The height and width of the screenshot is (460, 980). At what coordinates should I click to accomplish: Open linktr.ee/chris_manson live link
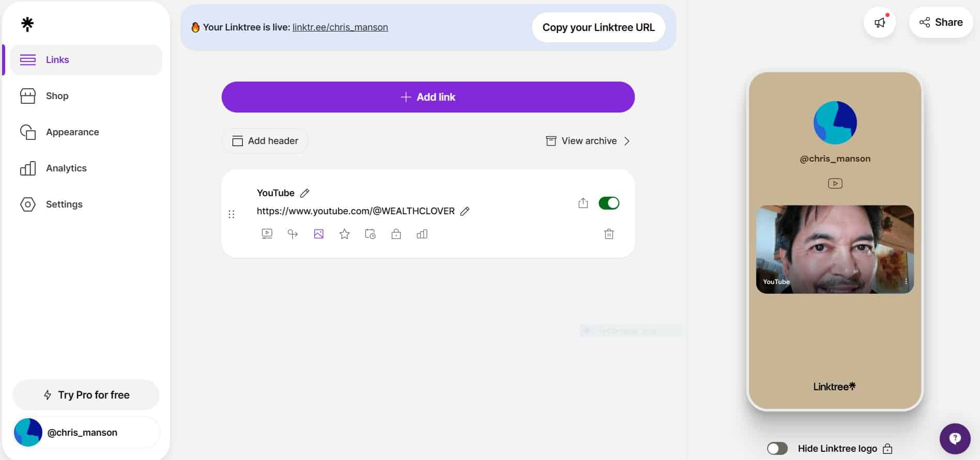click(x=340, y=27)
